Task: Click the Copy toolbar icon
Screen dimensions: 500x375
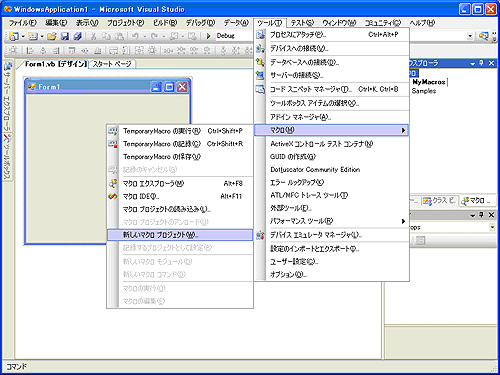Action: [x=107, y=36]
